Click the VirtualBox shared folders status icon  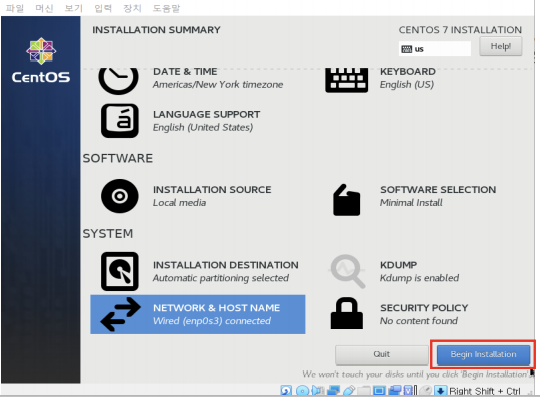click(364, 391)
